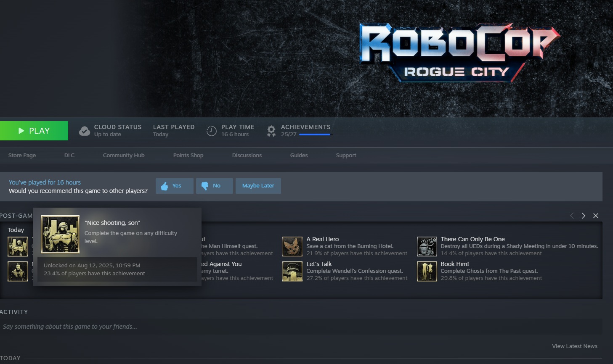
Task: Open achievements via the gear ribbon icon
Action: 271,131
